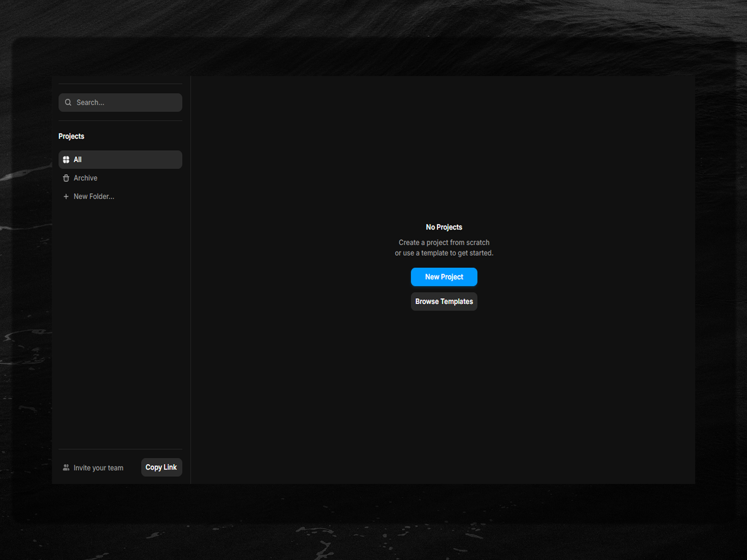Click the people icon beside Invite your team
The height and width of the screenshot is (560, 747).
[66, 468]
